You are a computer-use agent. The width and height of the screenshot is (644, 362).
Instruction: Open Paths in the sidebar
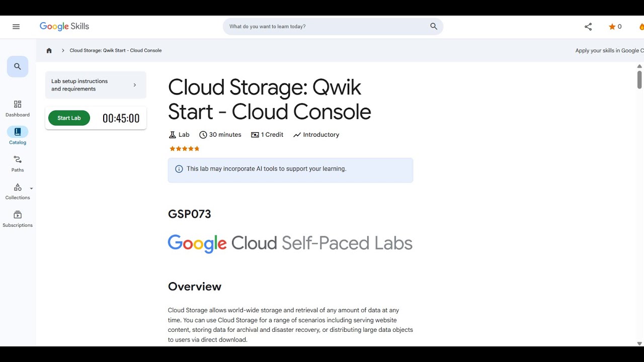coord(18,163)
